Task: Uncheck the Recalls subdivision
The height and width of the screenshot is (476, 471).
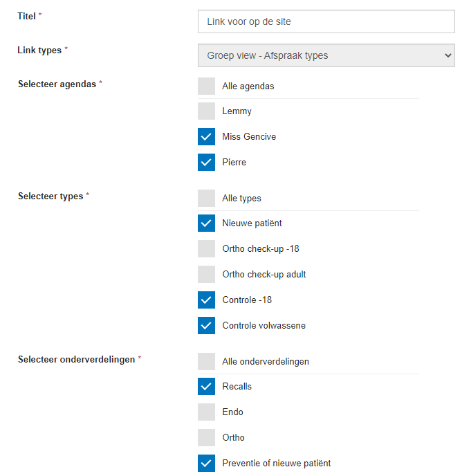Action: (x=206, y=387)
